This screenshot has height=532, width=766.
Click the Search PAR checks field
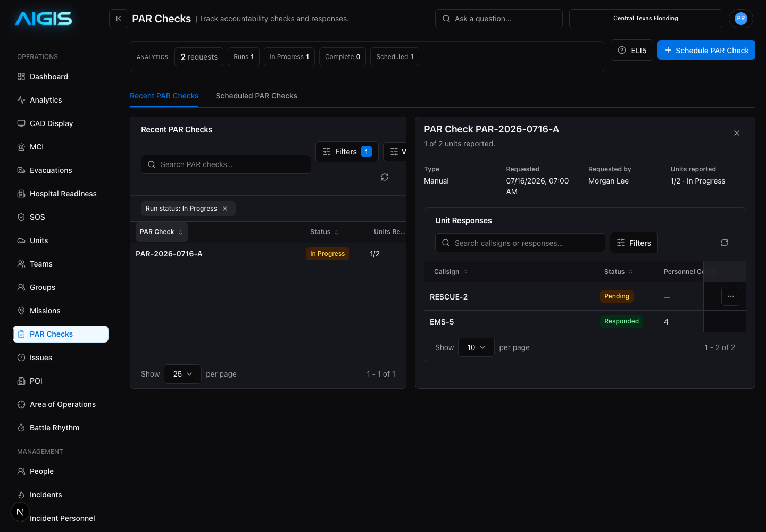click(226, 164)
